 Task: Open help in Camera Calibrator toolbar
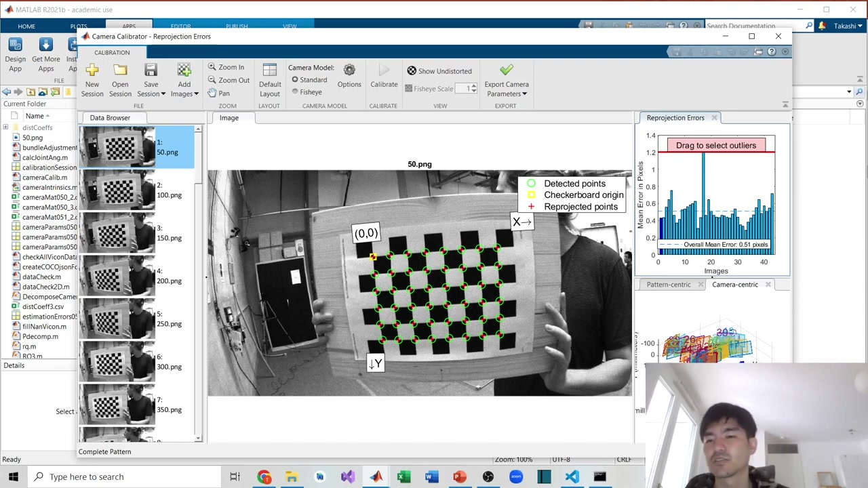772,52
